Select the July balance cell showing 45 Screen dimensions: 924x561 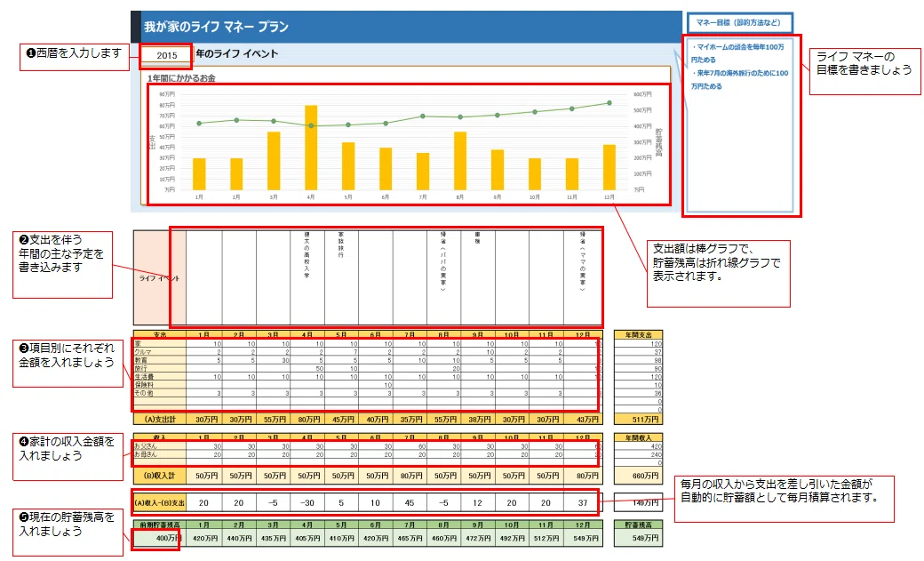[410, 503]
